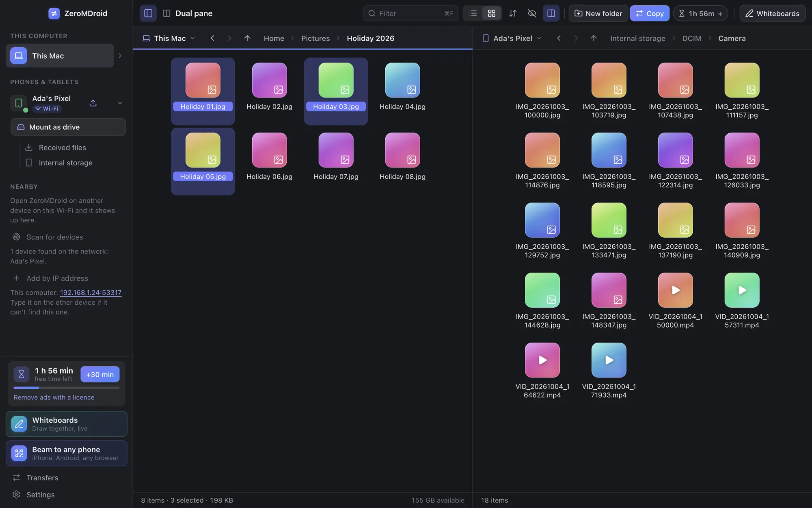This screenshot has height=508, width=812.
Task: Mount Ada's Pixel as drive
Action: point(68,127)
